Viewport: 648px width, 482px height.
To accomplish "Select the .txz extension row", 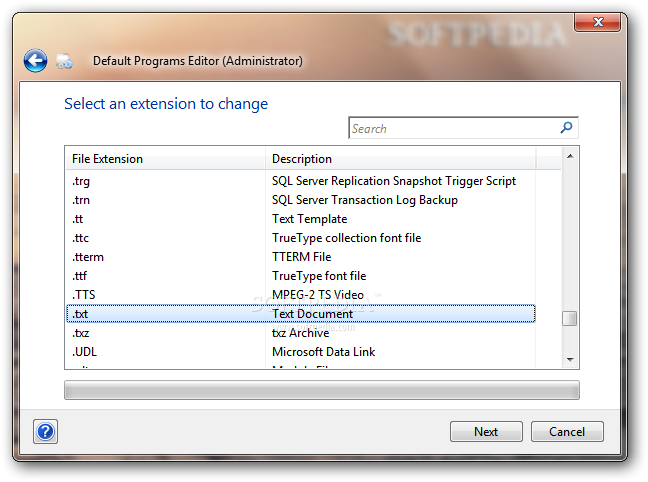I will tap(300, 333).
